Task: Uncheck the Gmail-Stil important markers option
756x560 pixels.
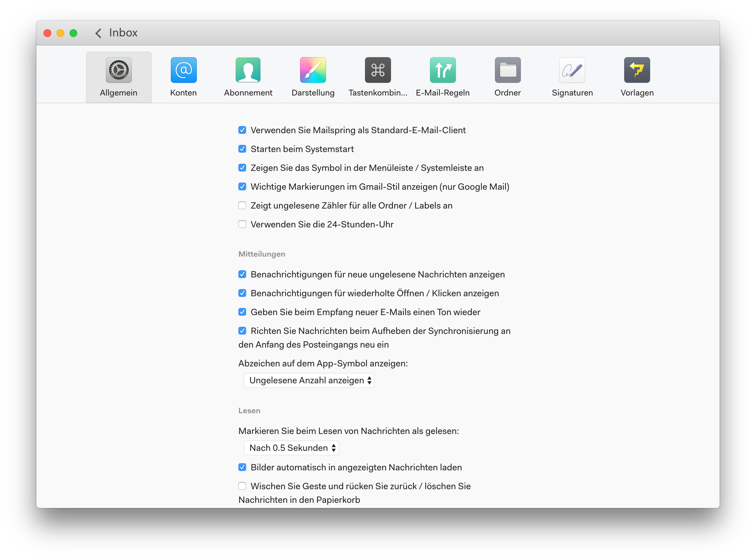Action: [242, 187]
